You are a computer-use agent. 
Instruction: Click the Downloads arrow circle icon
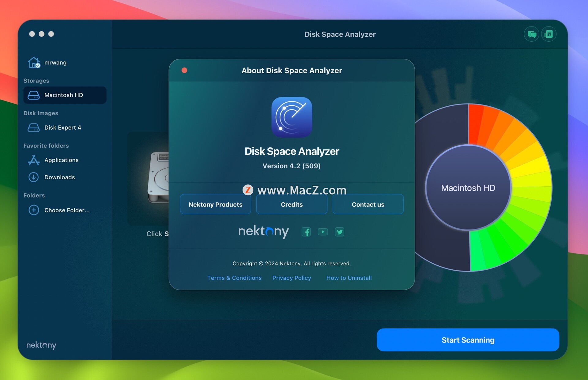click(34, 177)
